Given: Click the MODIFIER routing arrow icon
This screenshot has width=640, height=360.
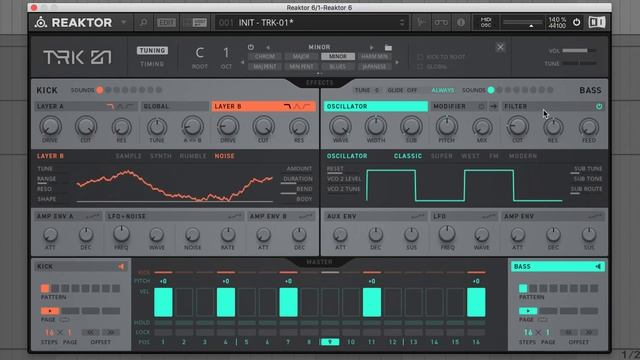Looking at the screenshot, I should 493,107.
